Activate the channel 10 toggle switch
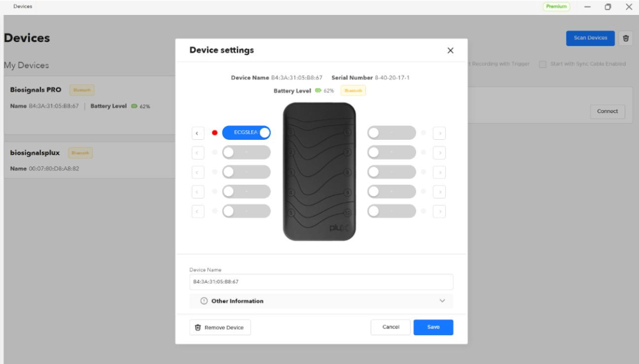The width and height of the screenshot is (639, 364). click(392, 211)
